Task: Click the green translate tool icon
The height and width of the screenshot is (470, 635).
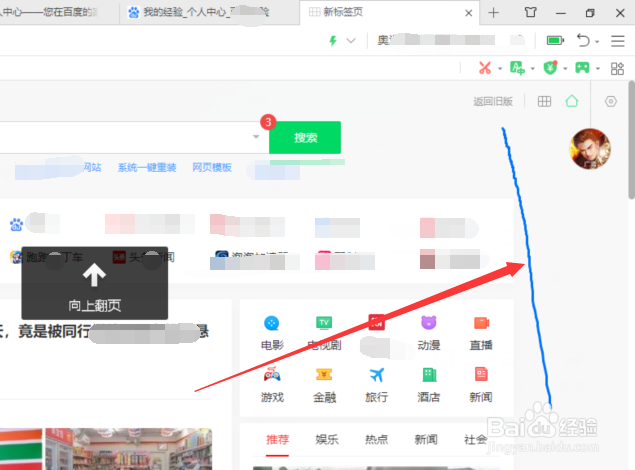Action: [517, 68]
